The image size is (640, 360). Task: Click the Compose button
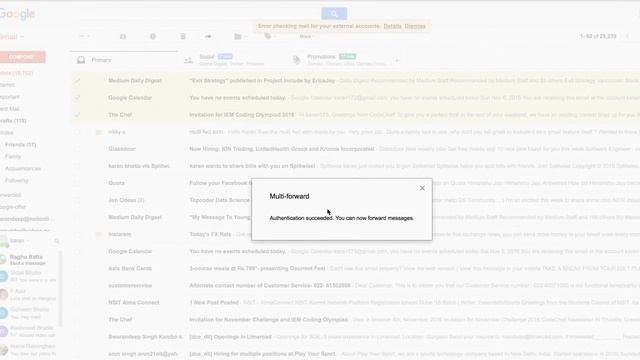22,57
